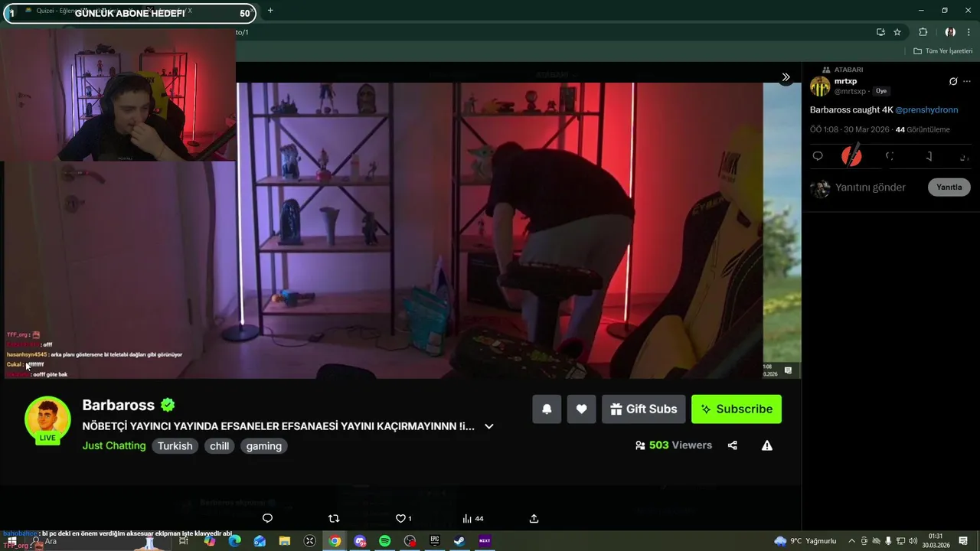Click the green Subscribe button
This screenshot has width=980, height=551.
737,409
